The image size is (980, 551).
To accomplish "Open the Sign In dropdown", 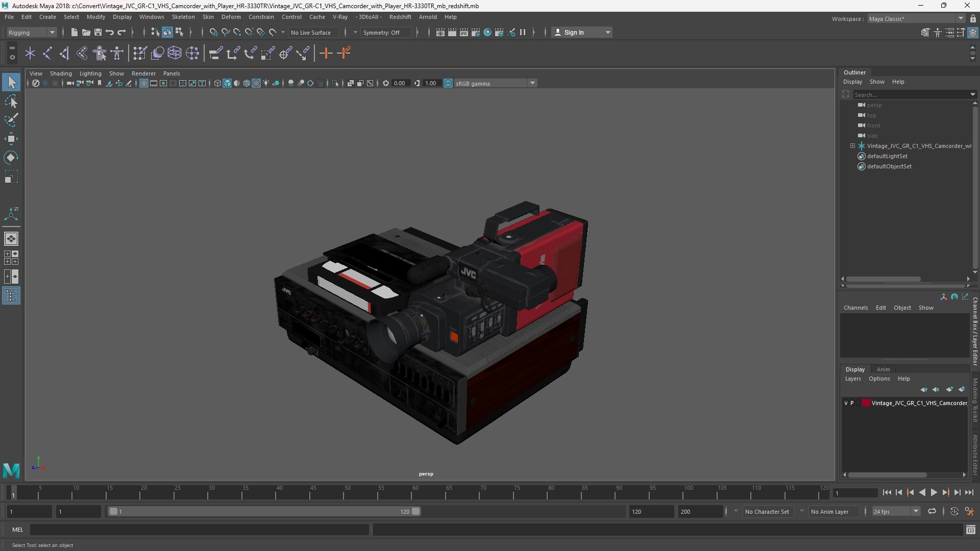I will (x=582, y=32).
